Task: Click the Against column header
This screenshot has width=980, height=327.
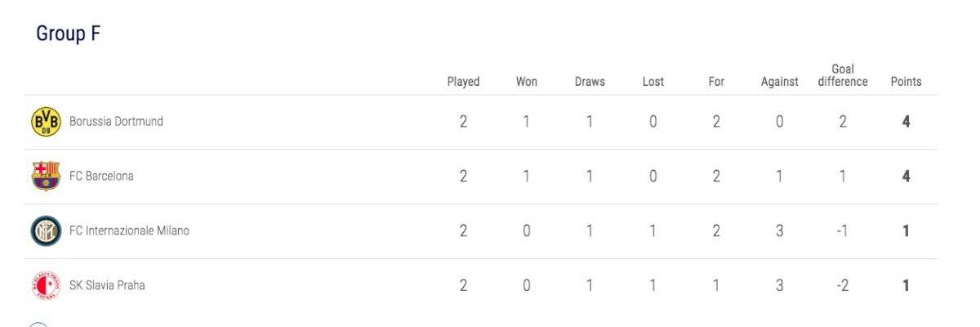Action: (780, 82)
